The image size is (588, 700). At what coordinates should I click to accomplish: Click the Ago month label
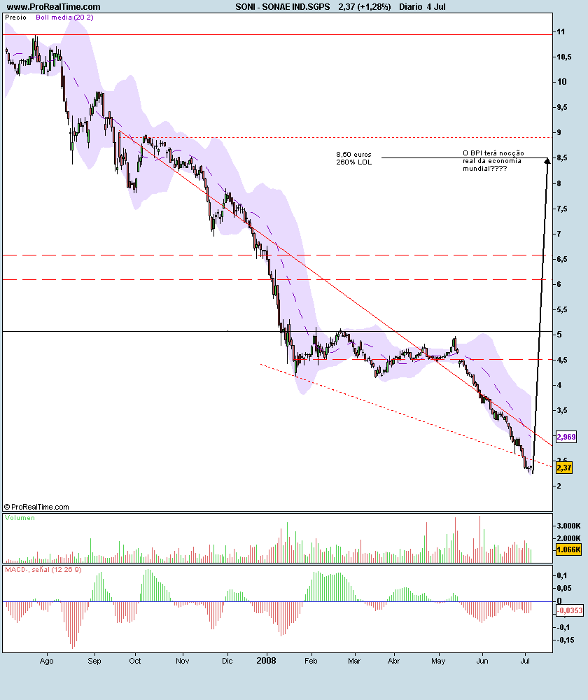pyautogui.click(x=46, y=661)
